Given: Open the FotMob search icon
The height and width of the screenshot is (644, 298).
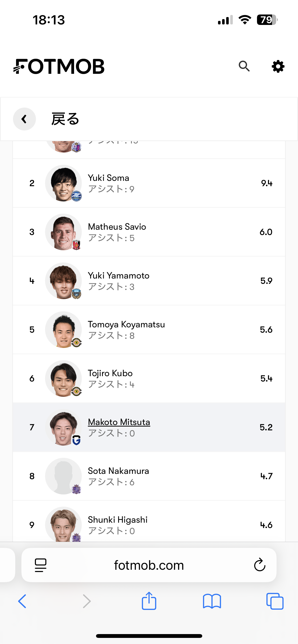Looking at the screenshot, I should [x=244, y=66].
